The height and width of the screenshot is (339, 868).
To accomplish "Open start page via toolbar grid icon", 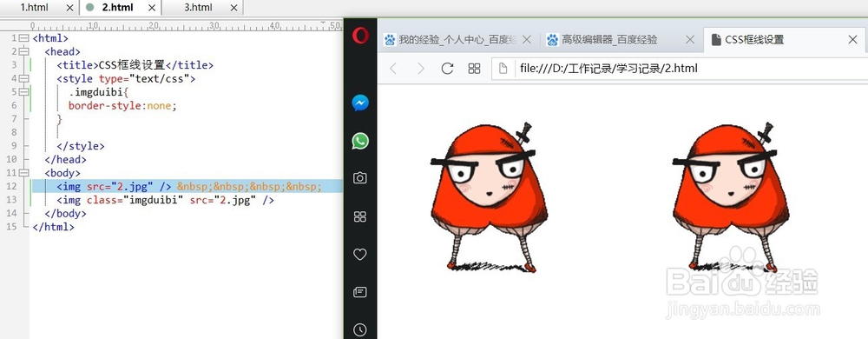I will [475, 68].
